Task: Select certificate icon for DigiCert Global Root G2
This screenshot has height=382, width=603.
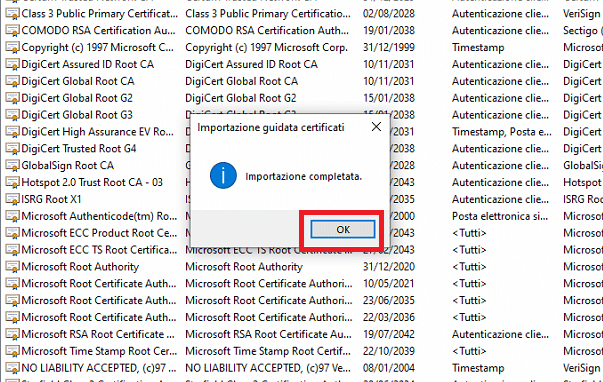Action: point(12,98)
